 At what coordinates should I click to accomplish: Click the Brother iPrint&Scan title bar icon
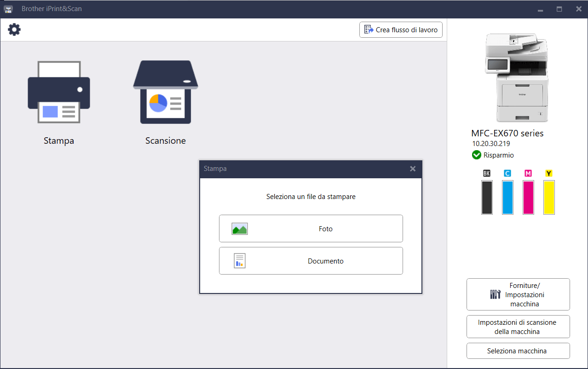9,9
